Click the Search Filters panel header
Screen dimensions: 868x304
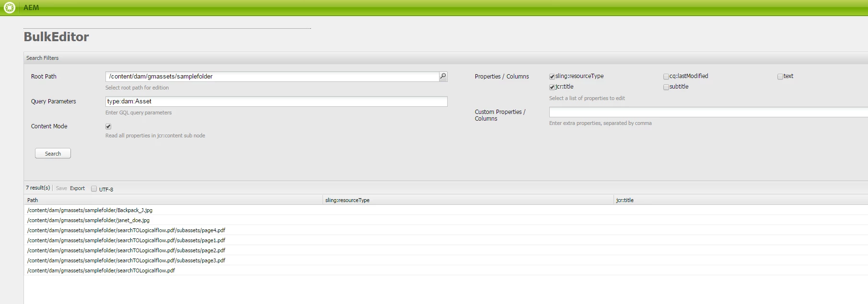click(446, 58)
